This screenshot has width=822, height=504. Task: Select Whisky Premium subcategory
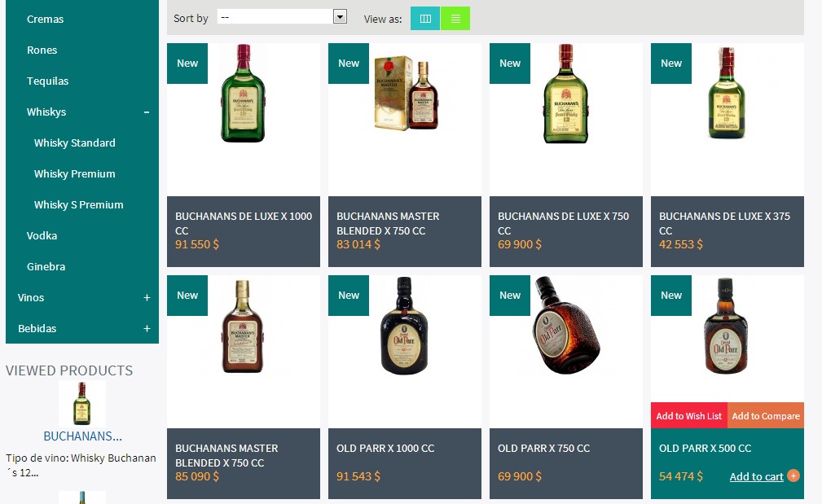point(74,173)
